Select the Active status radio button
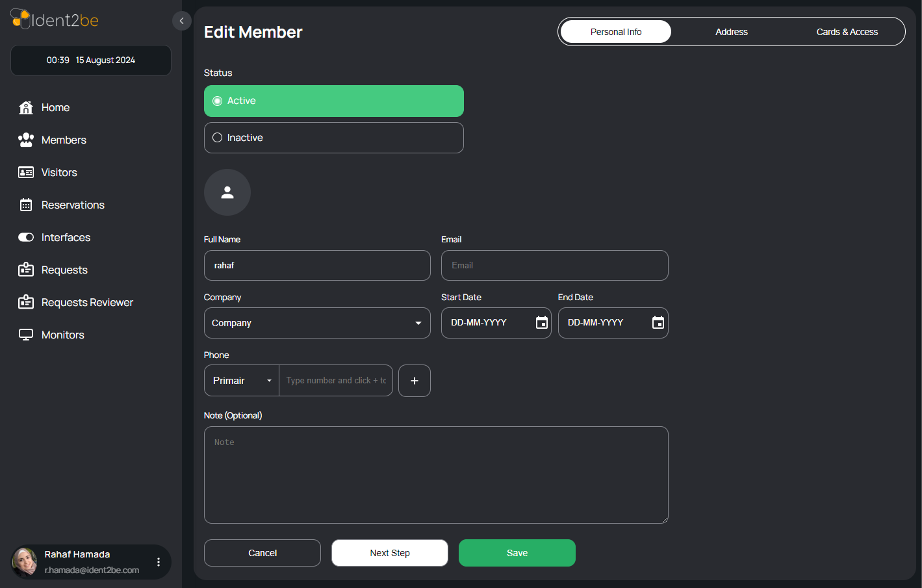This screenshot has width=922, height=588. point(218,101)
